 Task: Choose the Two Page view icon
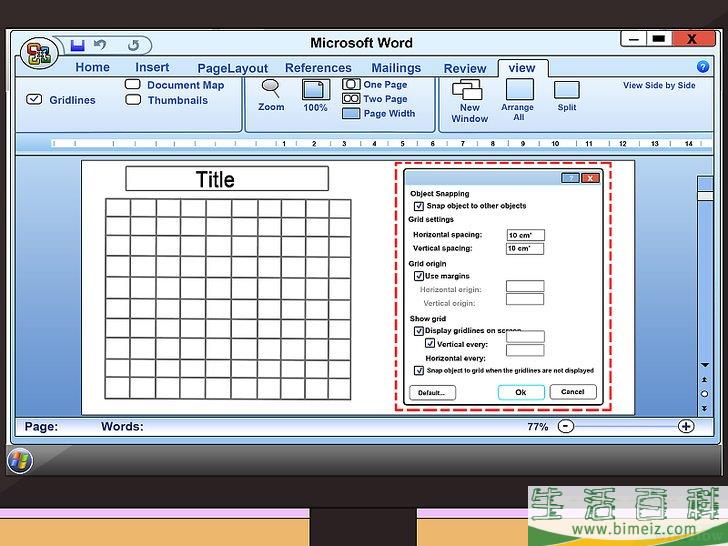[x=351, y=98]
